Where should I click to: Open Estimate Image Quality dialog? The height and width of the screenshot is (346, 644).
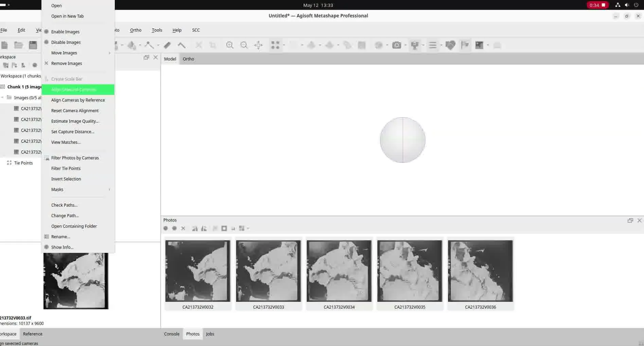(x=78, y=121)
